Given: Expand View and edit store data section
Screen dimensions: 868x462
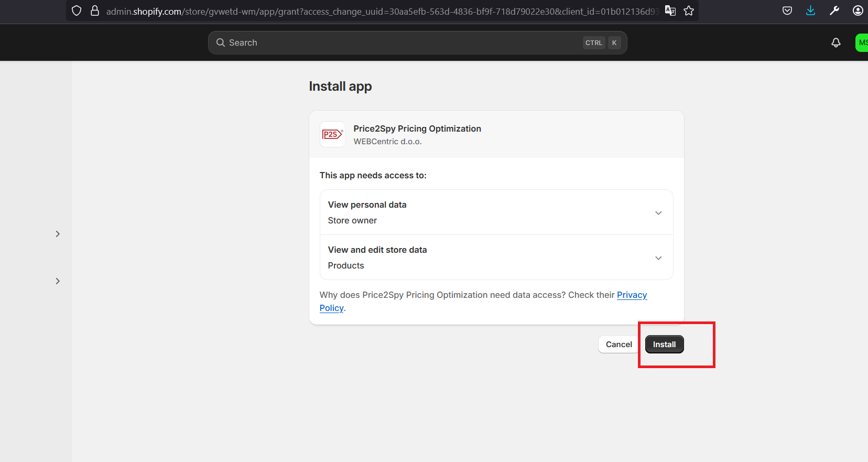Looking at the screenshot, I should (496, 257).
